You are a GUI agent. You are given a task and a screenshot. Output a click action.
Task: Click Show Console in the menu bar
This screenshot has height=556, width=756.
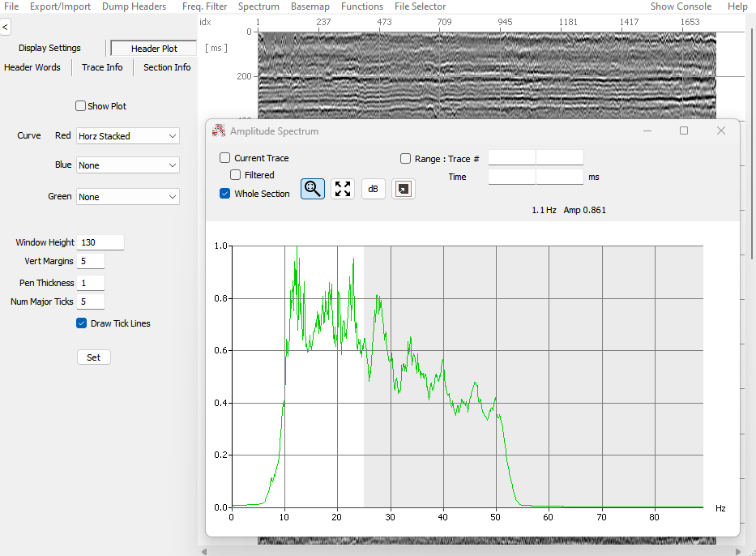coord(681,6)
